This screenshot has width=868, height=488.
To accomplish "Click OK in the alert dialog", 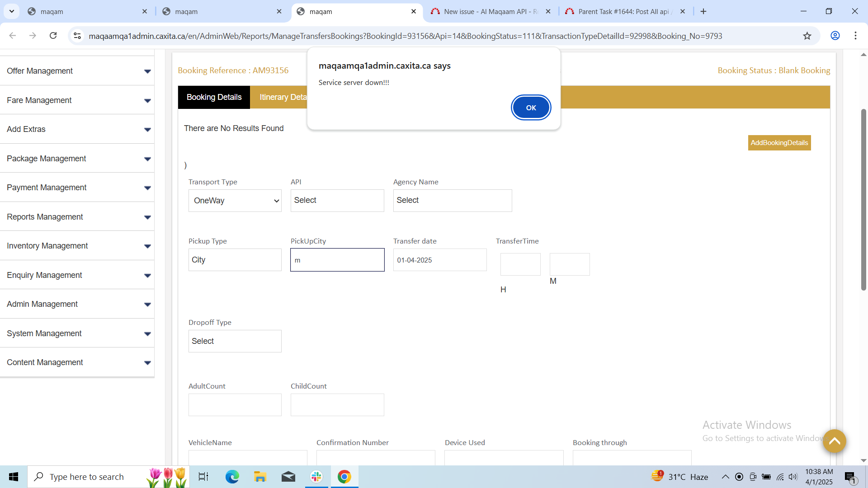I will tap(531, 108).
